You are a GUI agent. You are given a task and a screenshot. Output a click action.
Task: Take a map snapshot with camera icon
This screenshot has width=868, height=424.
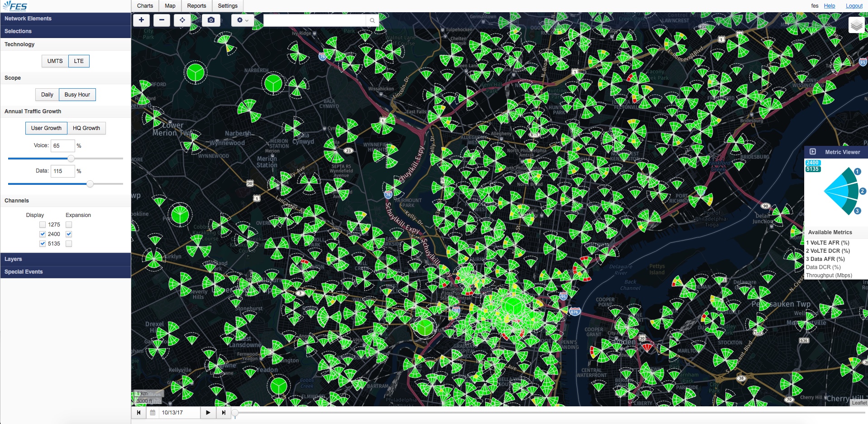(x=211, y=20)
